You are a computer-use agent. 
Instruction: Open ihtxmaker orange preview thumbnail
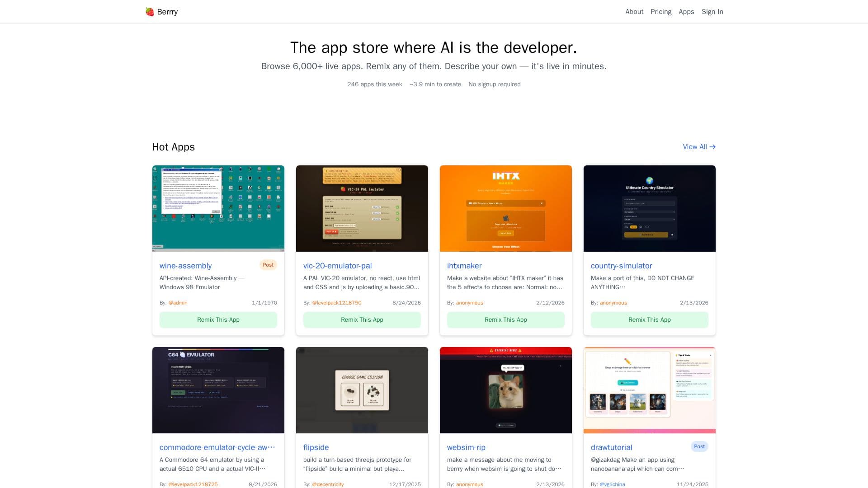coord(506,208)
